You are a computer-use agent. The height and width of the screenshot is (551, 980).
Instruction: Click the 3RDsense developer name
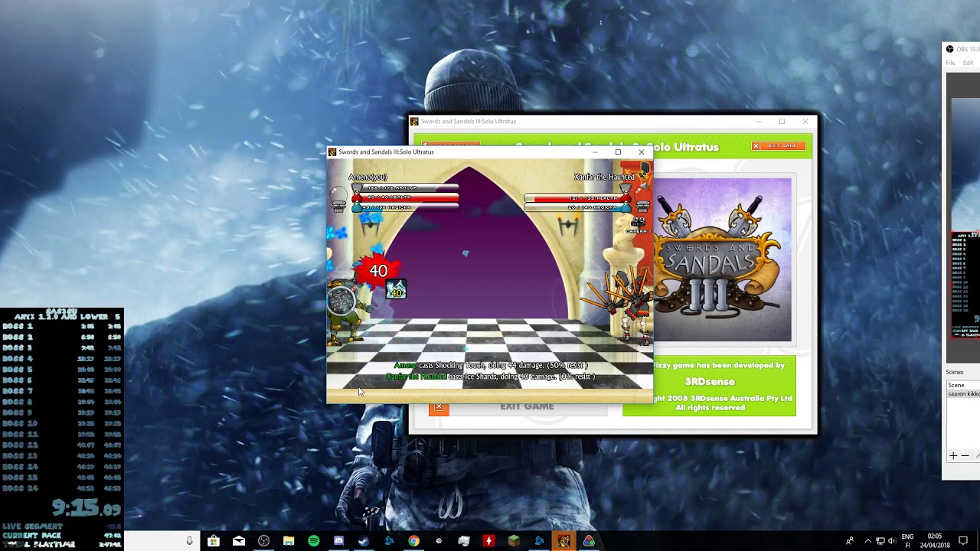click(710, 381)
